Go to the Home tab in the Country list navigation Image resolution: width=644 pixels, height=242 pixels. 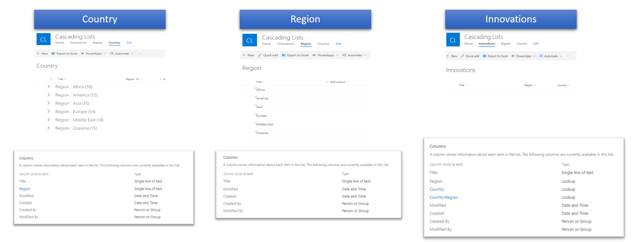pyautogui.click(x=59, y=43)
